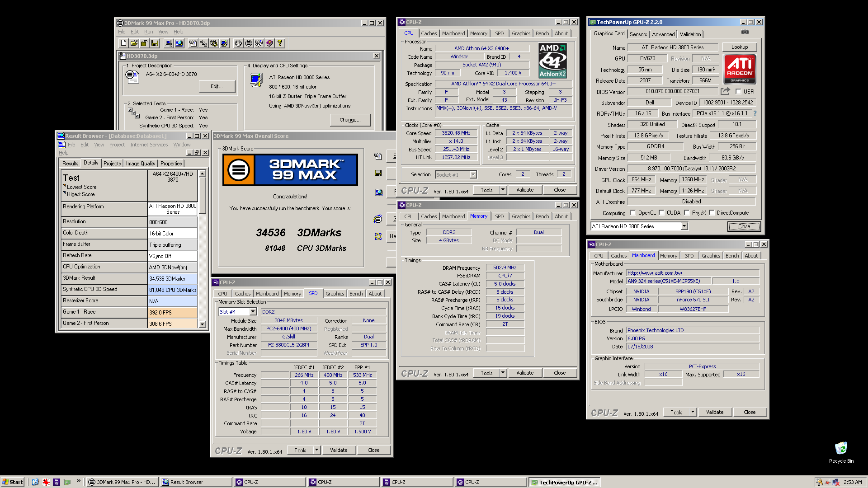Screen dimensions: 868x488
Task: Switch to the Validation tab in GPU-Z
Action: click(690, 34)
